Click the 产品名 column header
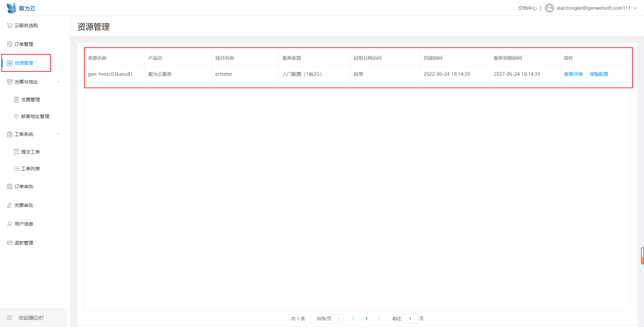This screenshot has height=327, width=644. (x=155, y=58)
